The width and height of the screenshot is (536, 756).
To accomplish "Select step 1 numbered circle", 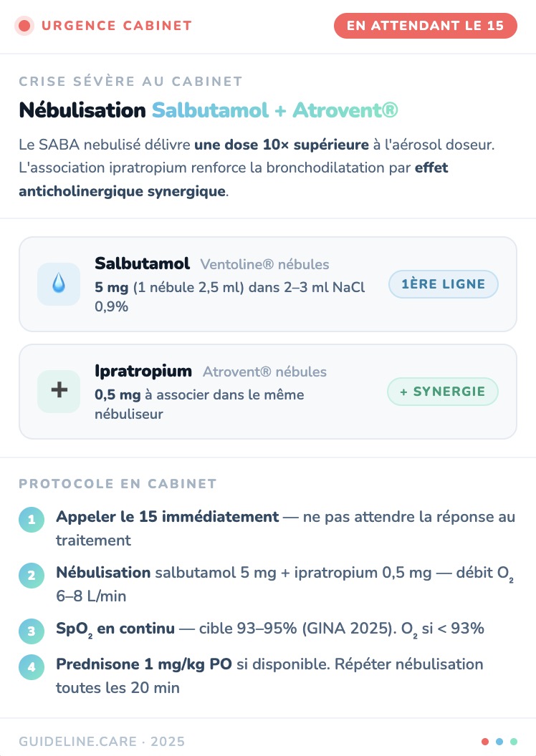I will [x=32, y=520].
